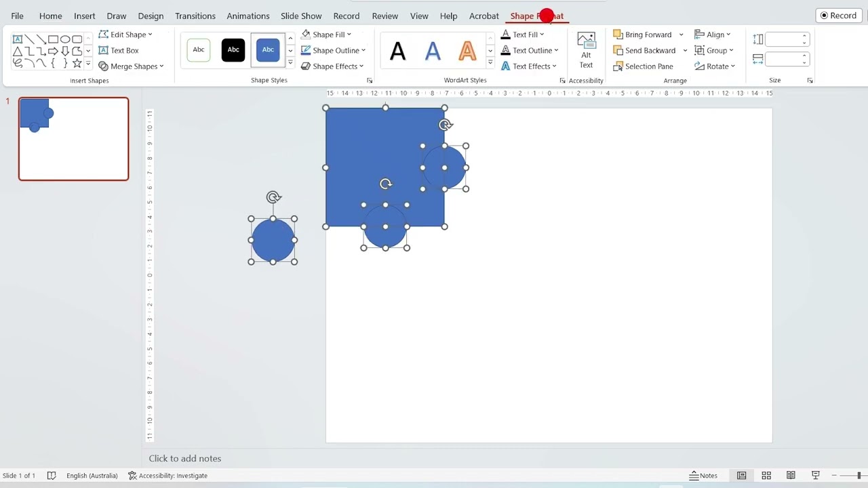Select the down block arrow shape
Image resolution: width=868 pixels, height=488 pixels.
point(65,52)
